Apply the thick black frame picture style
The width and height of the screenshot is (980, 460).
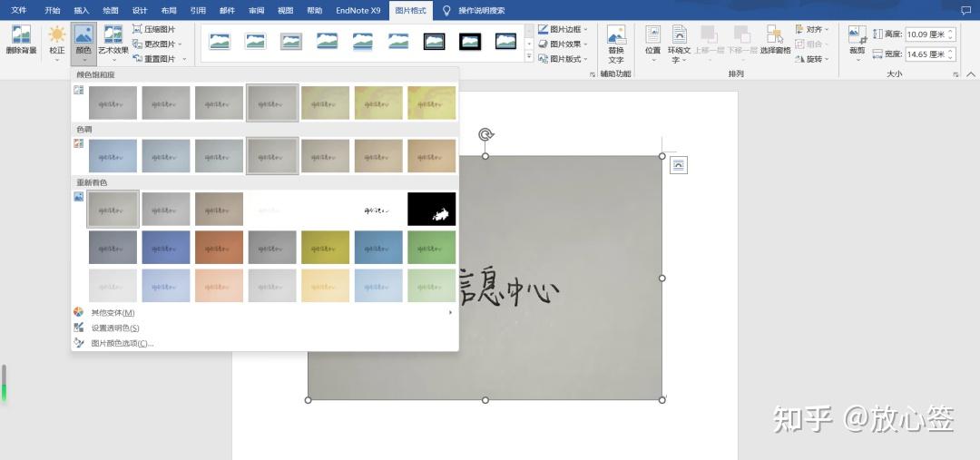click(x=470, y=42)
